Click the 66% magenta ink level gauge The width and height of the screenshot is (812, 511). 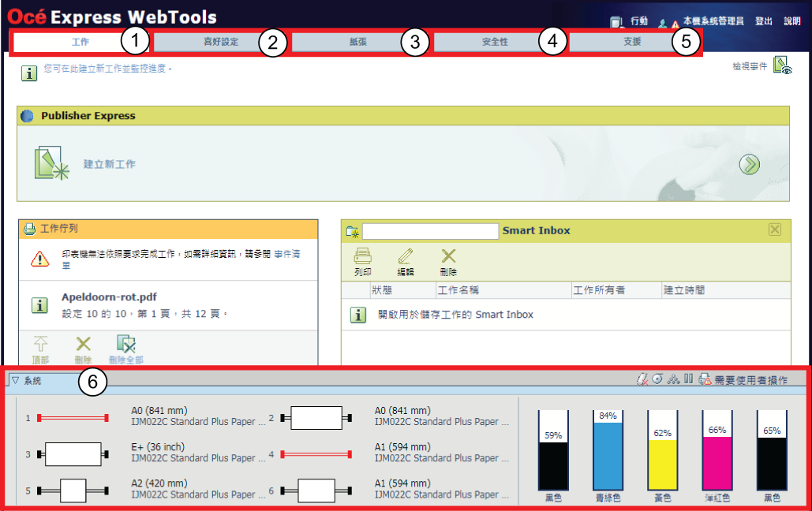(x=717, y=450)
